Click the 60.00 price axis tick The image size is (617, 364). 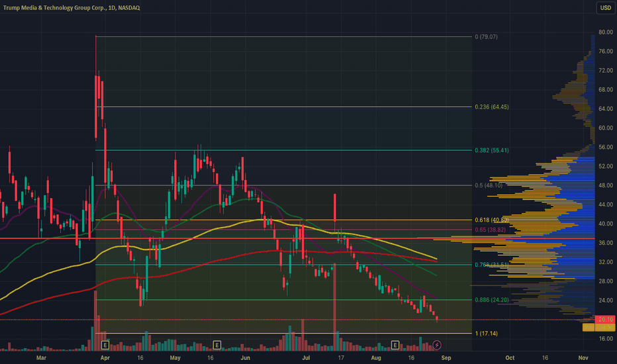606,128
